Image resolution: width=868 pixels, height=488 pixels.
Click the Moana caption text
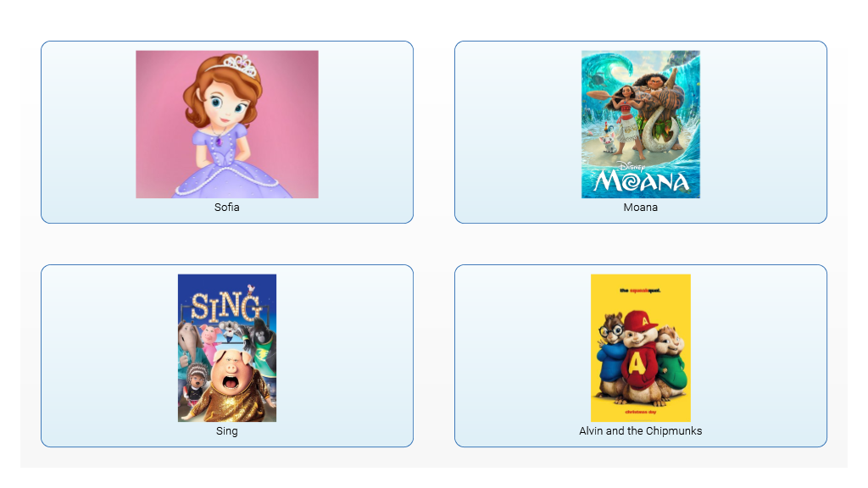tap(641, 208)
